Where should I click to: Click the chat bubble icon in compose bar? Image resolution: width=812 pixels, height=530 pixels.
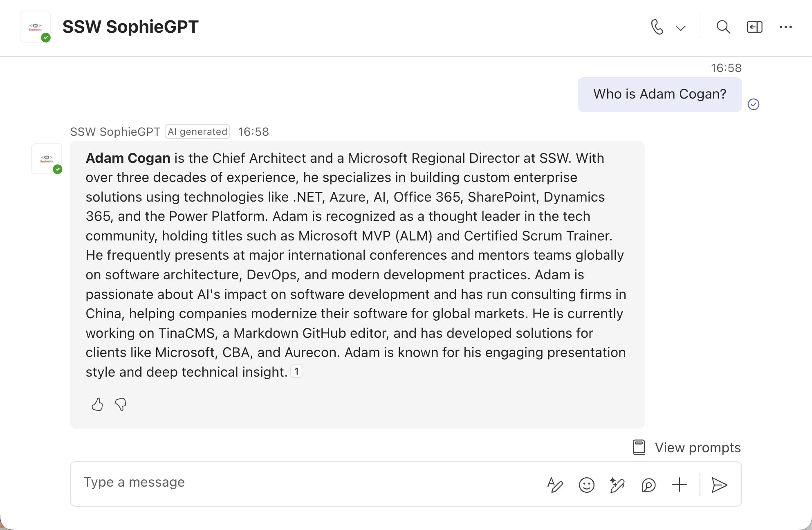648,485
